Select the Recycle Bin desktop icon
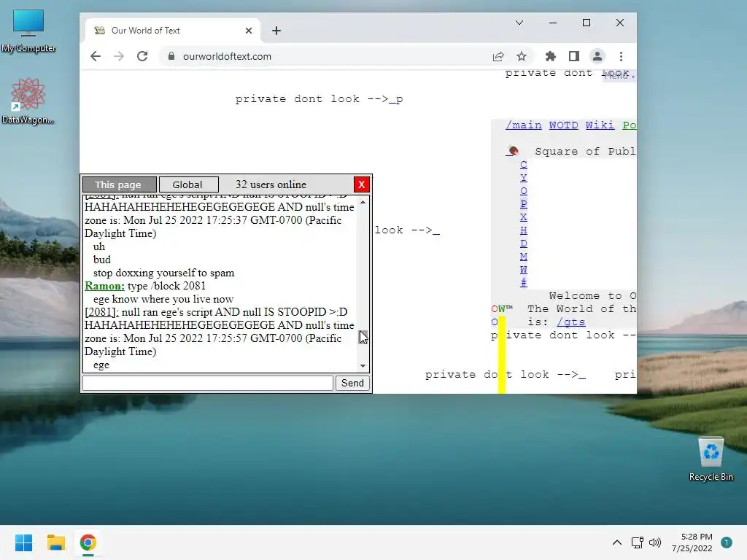747x560 pixels. (711, 459)
